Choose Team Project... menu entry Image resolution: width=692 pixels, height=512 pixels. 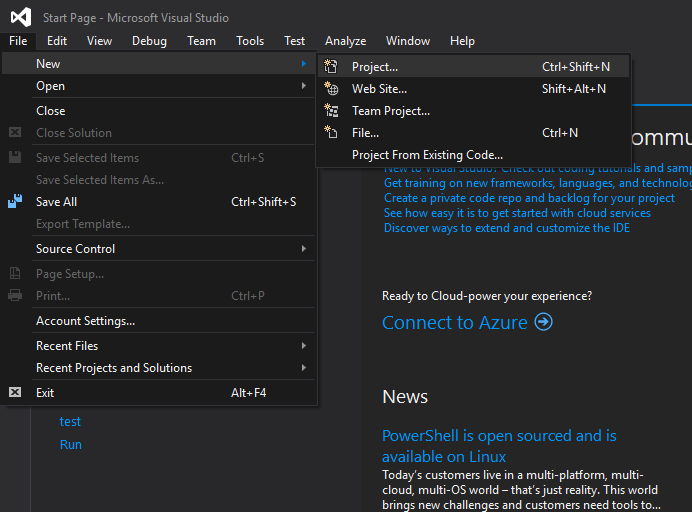pyautogui.click(x=473, y=111)
